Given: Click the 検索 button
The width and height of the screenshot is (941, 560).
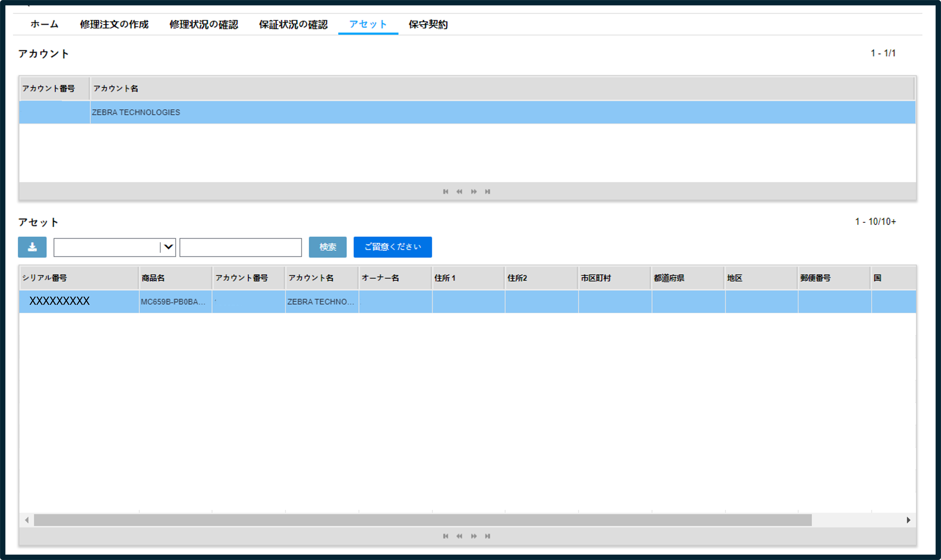Looking at the screenshot, I should click(x=328, y=247).
